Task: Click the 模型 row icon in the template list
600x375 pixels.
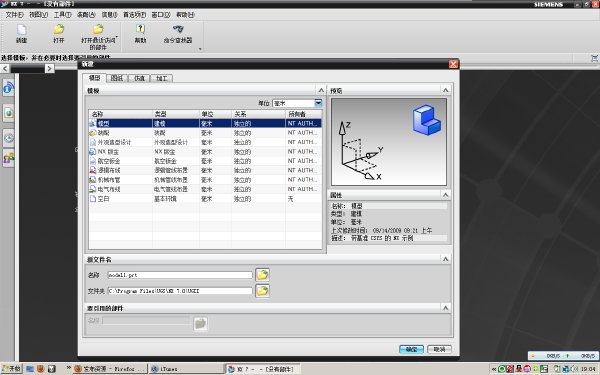Action: pyautogui.click(x=92, y=124)
